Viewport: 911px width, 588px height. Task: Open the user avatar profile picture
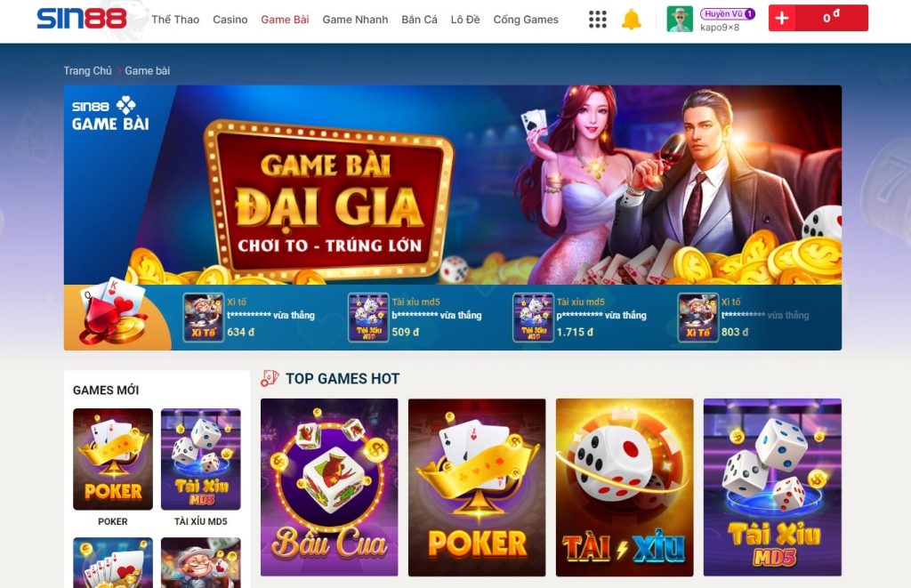click(680, 20)
